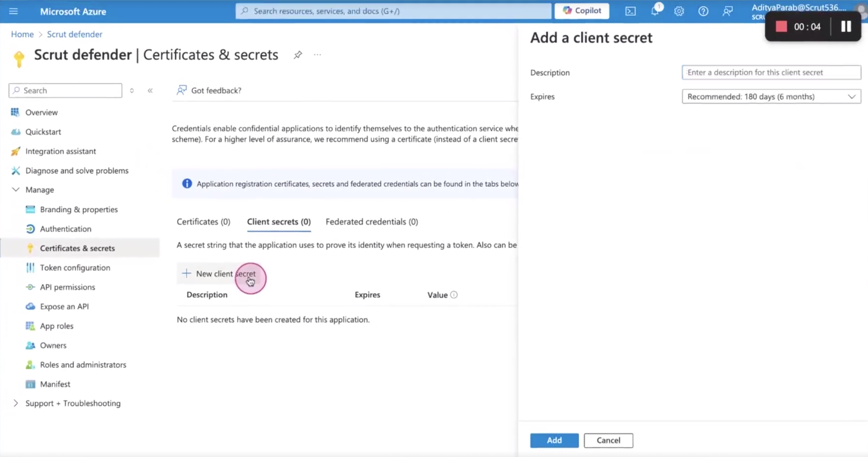This screenshot has width=868, height=457.
Task: Click the info icon next to Value
Action: tap(454, 295)
